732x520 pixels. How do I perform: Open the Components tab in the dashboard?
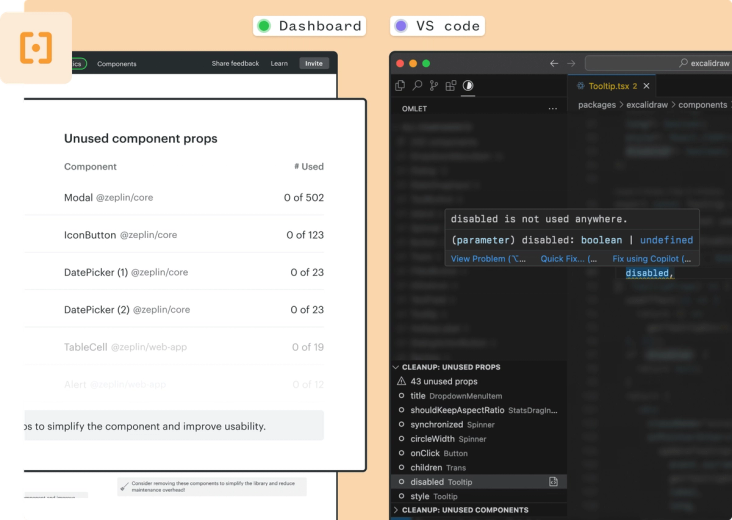[117, 64]
